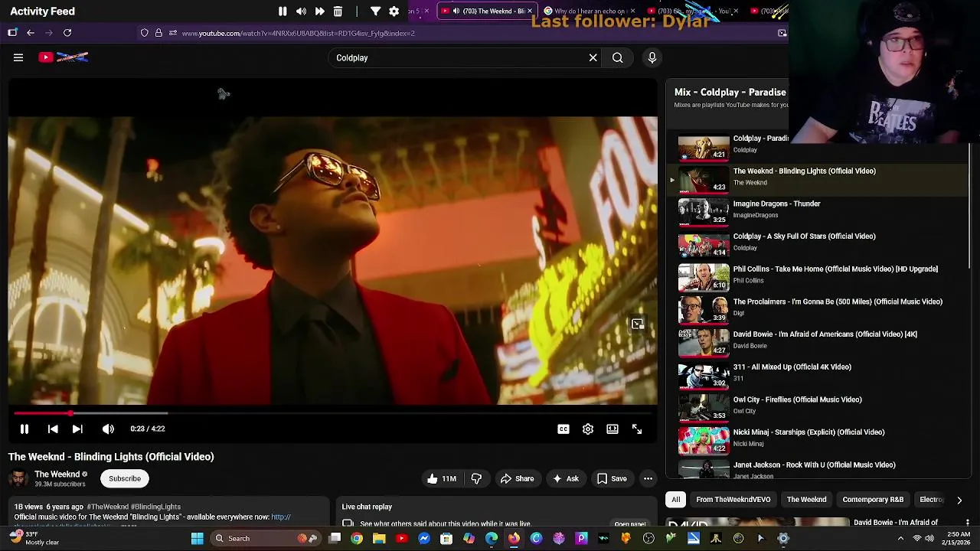Click the browser address bar URL

(x=299, y=33)
